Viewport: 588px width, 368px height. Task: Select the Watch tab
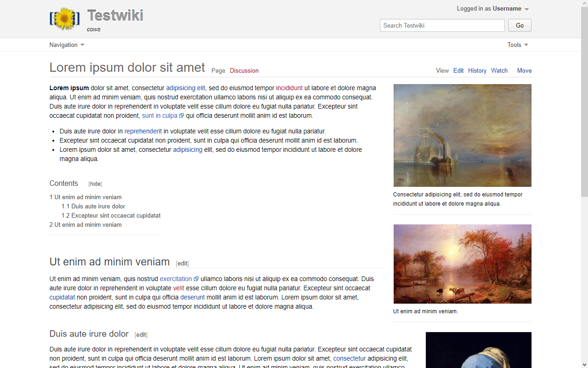click(499, 70)
